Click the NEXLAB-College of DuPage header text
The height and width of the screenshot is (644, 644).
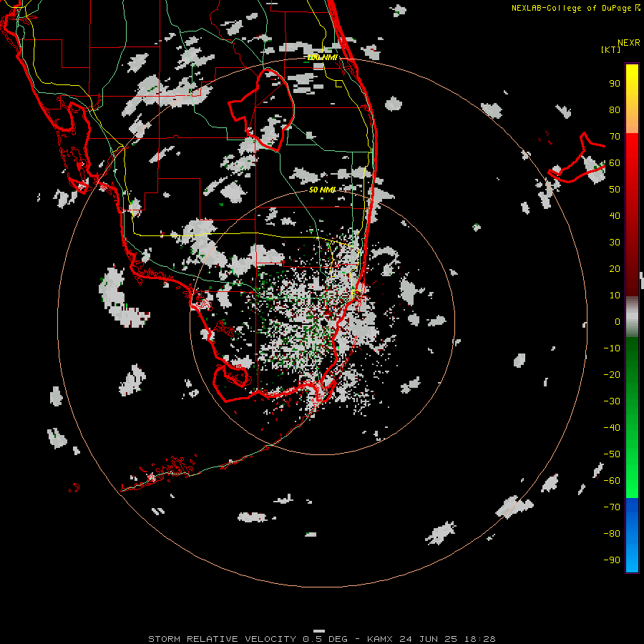(x=575, y=8)
